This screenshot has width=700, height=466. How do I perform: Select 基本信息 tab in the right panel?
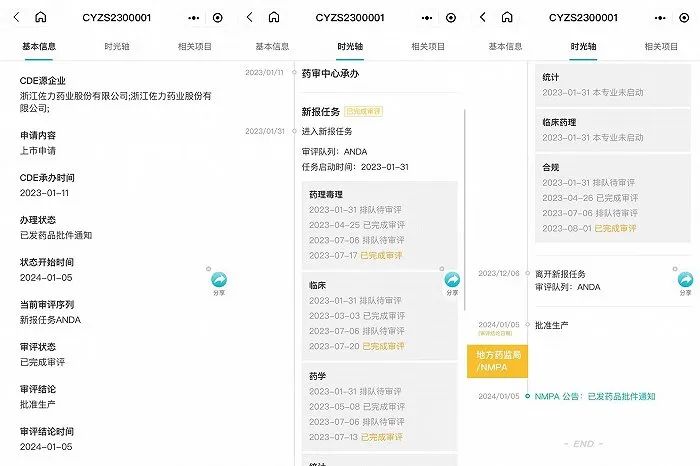(x=506, y=46)
